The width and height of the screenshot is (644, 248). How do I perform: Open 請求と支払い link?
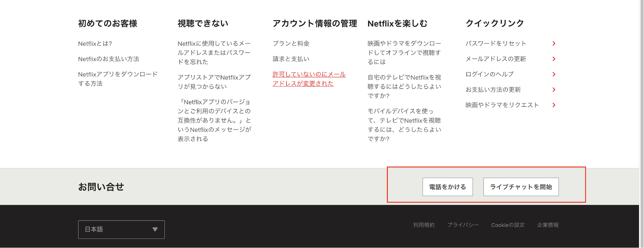click(291, 59)
